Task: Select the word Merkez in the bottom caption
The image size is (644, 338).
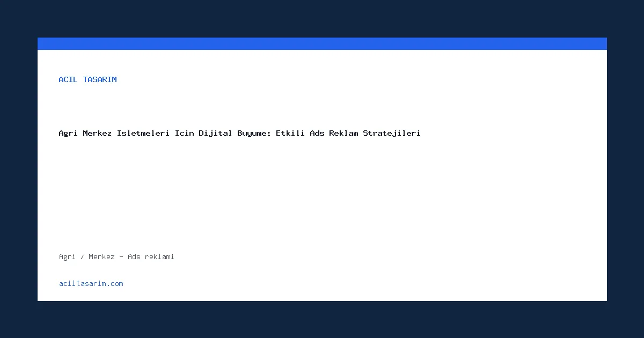Action: coord(101,256)
